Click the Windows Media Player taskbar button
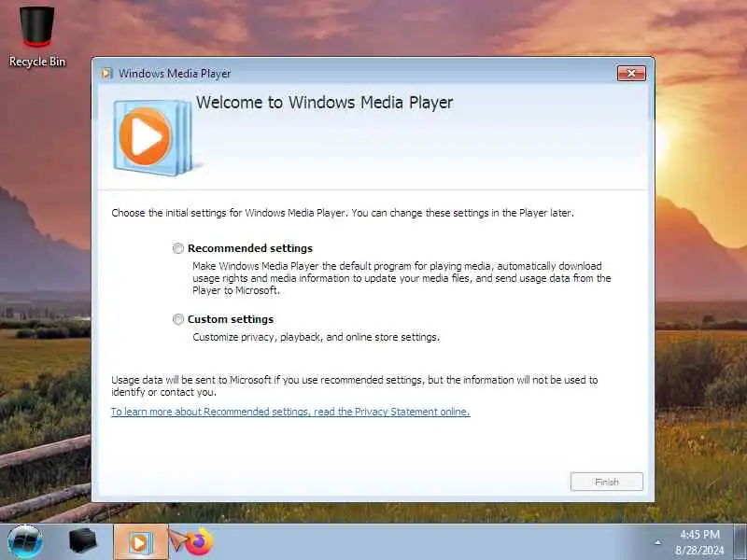The height and width of the screenshot is (560, 747). (x=140, y=542)
